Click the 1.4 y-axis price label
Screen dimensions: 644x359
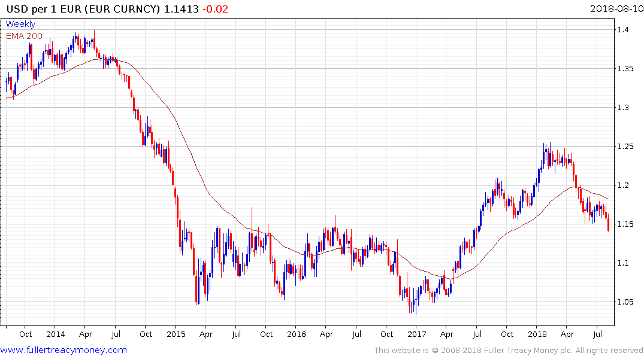coord(623,29)
